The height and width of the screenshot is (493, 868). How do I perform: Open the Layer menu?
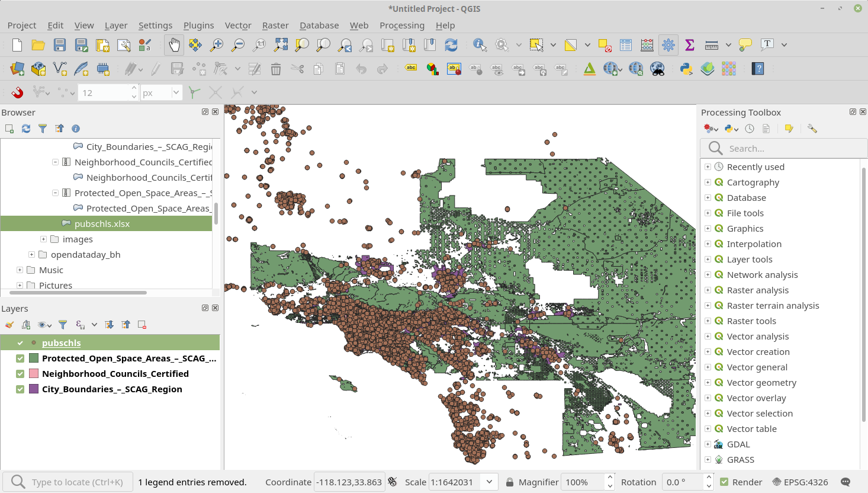[x=116, y=25]
